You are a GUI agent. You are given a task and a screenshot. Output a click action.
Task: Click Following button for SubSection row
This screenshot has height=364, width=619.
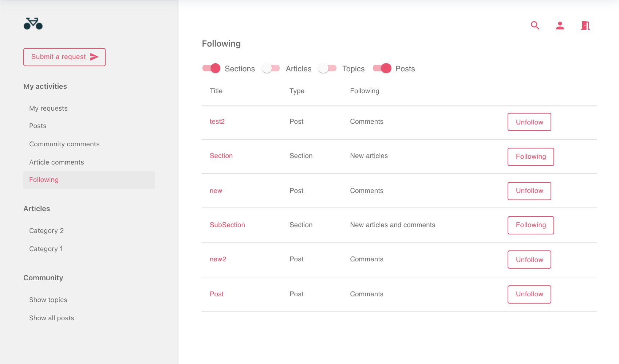pos(531,225)
